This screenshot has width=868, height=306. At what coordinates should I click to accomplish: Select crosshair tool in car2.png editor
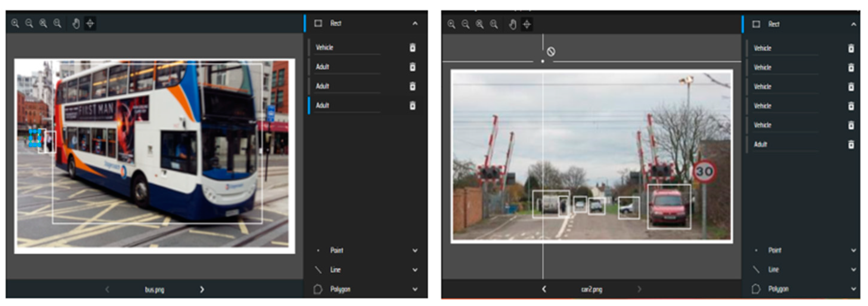coord(527,24)
